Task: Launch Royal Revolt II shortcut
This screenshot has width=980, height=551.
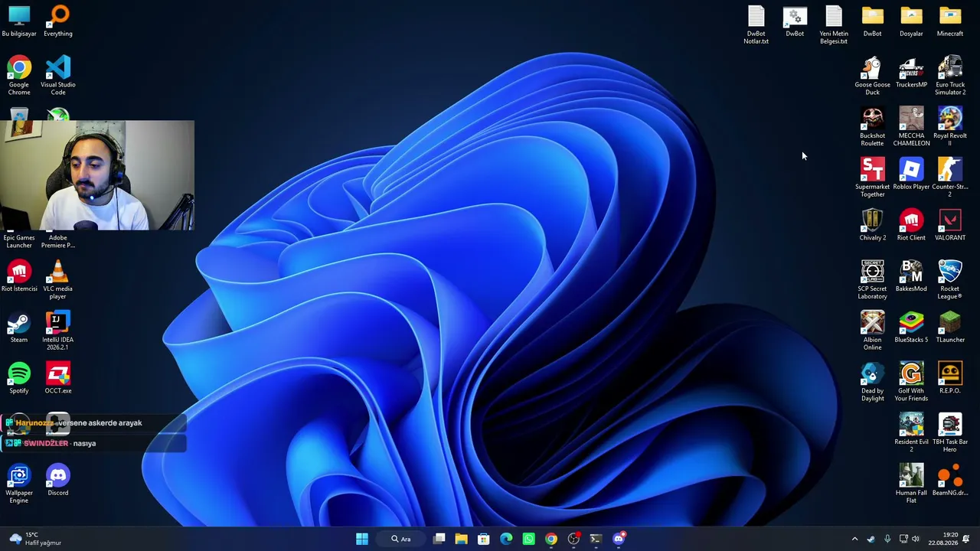Action: tap(950, 126)
